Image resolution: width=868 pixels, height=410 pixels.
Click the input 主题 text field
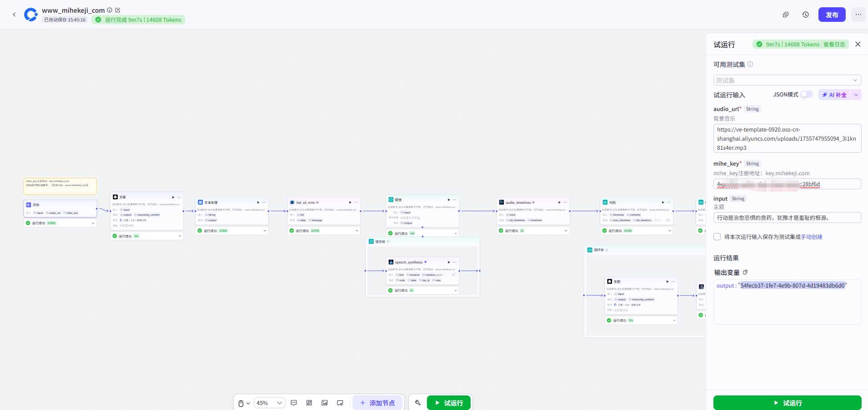coord(787,218)
